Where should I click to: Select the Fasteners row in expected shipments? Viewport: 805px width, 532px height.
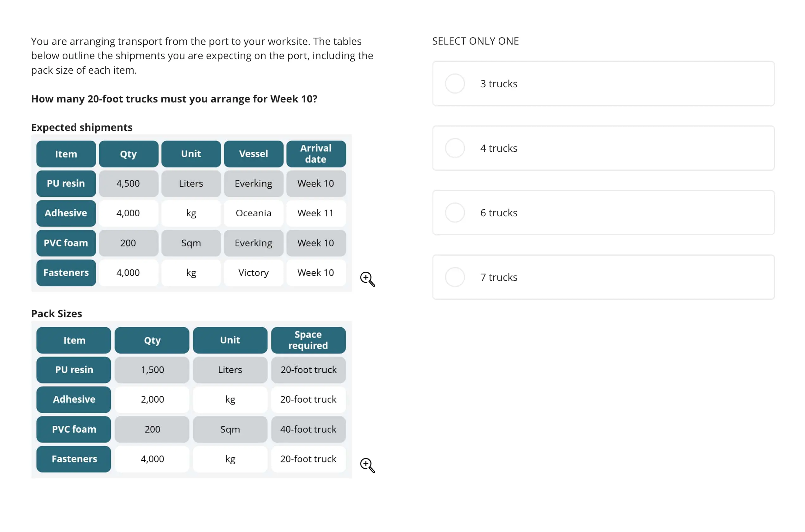click(191, 273)
